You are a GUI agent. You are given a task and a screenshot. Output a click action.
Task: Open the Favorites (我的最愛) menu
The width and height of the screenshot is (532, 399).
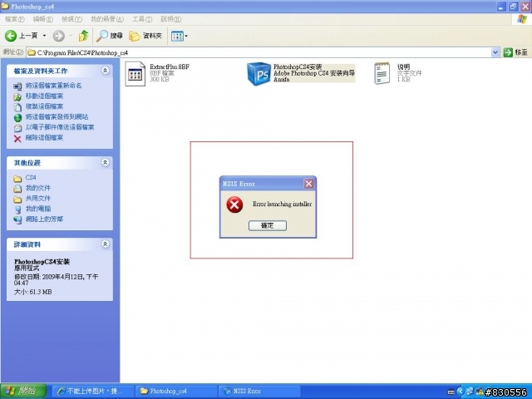pyautogui.click(x=107, y=19)
